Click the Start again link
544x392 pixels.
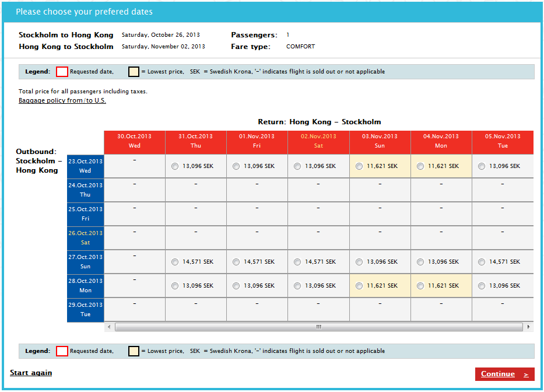pyautogui.click(x=31, y=373)
